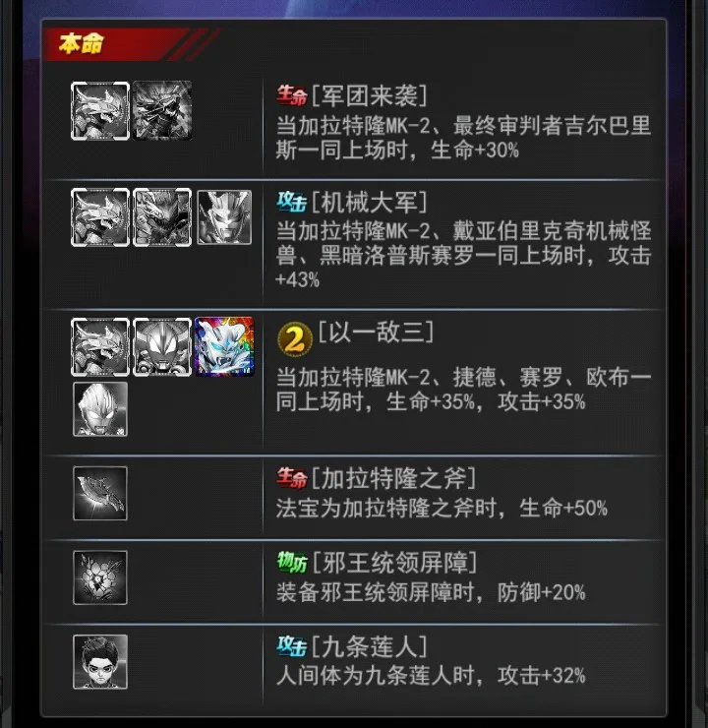Image resolution: width=708 pixels, height=728 pixels.
Task: Tap 黑暗洛普斯赛罗 portrait in 机械大军 row
Action: point(224,217)
